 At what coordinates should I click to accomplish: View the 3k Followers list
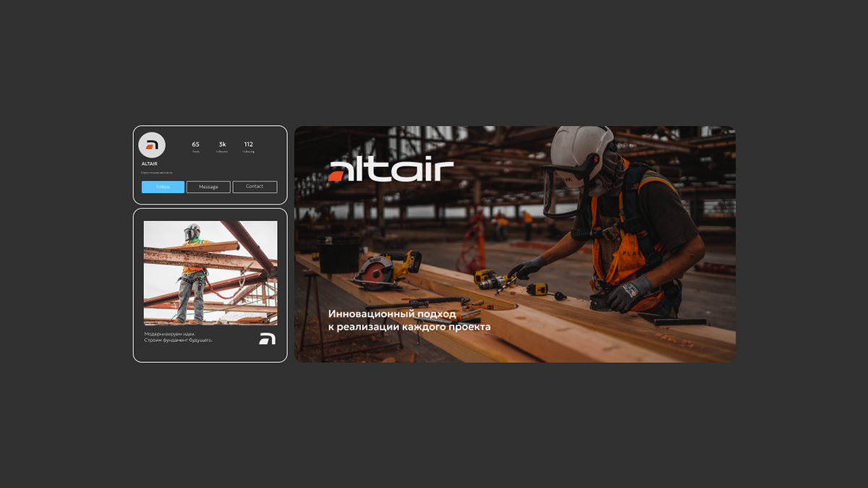222,145
